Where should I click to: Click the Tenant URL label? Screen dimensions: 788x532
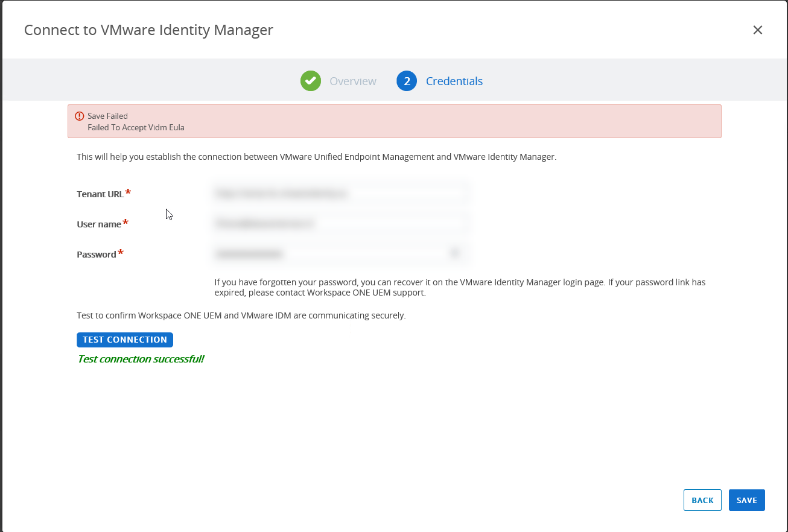click(100, 194)
